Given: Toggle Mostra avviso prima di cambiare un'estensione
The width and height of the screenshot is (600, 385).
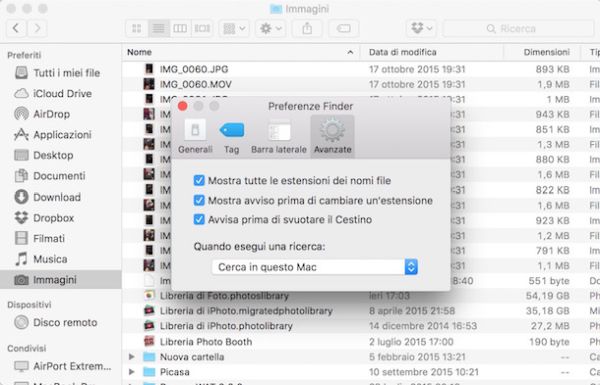Looking at the screenshot, I should click(x=199, y=200).
